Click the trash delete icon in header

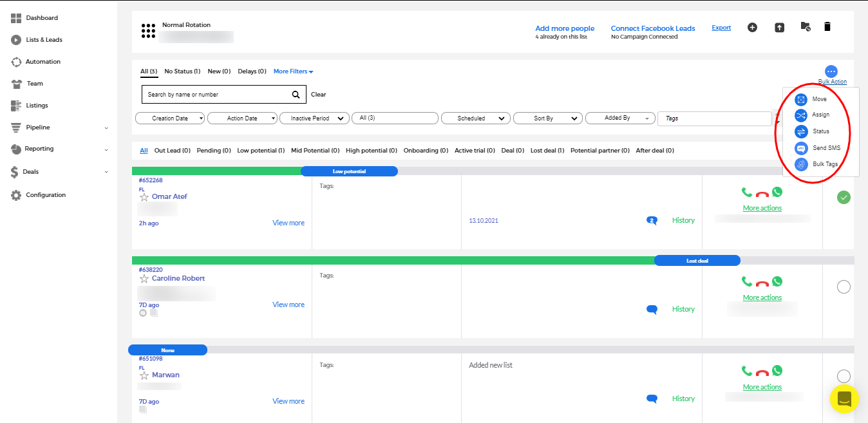(x=827, y=27)
